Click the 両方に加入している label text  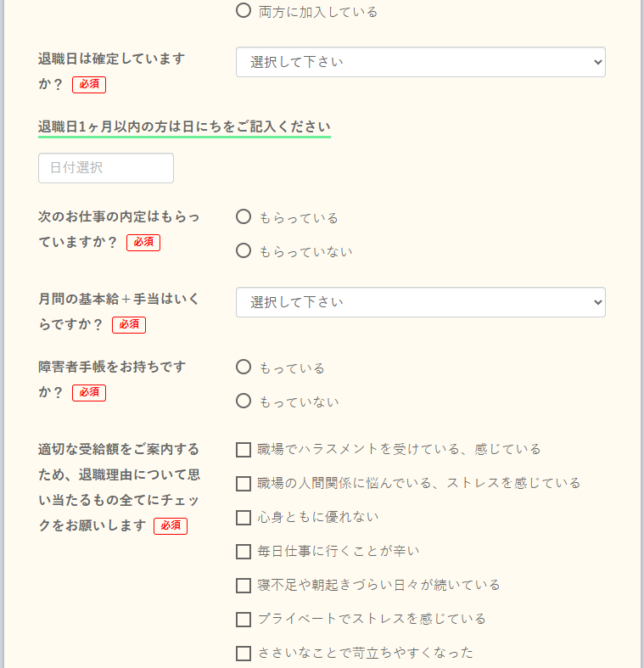(318, 12)
